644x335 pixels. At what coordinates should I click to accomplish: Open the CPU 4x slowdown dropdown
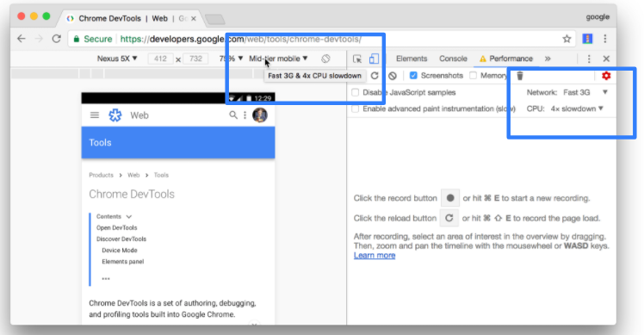point(577,109)
